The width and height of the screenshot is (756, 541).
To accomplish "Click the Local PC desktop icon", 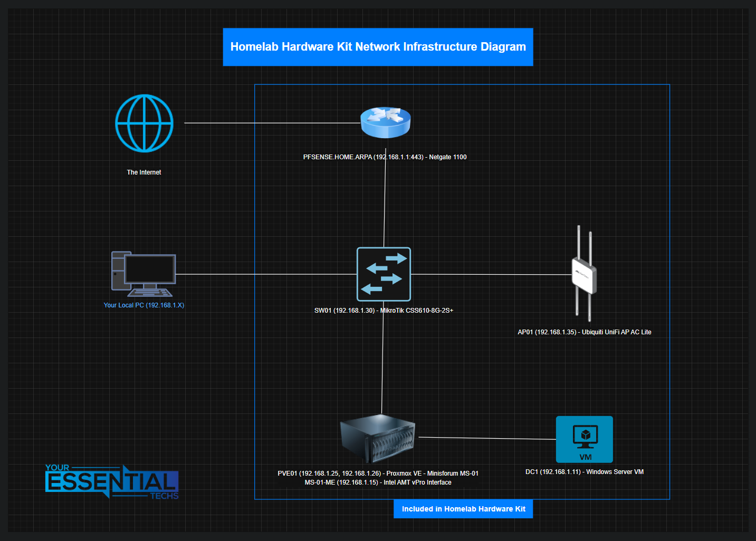I will click(x=143, y=274).
